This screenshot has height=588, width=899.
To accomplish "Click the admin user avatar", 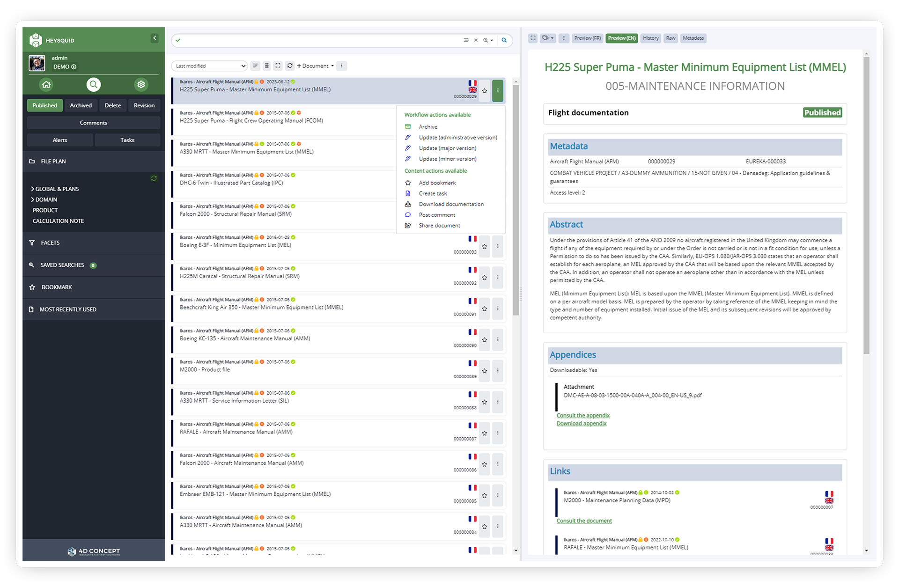I will pos(37,63).
